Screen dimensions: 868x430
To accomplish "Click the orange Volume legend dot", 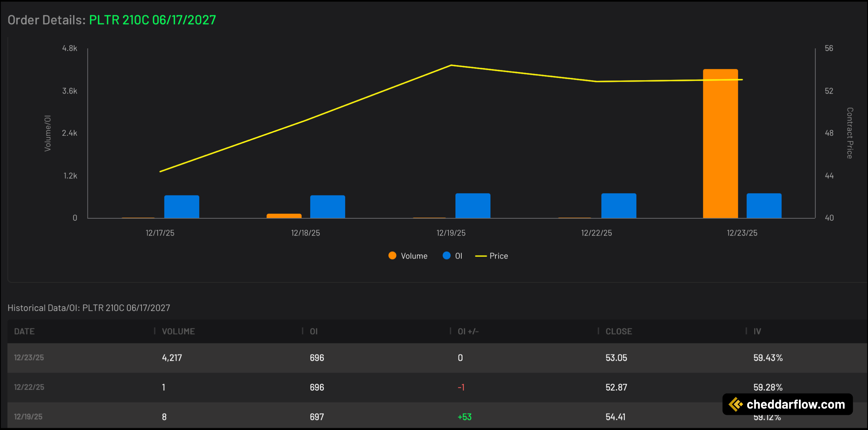I will (392, 256).
